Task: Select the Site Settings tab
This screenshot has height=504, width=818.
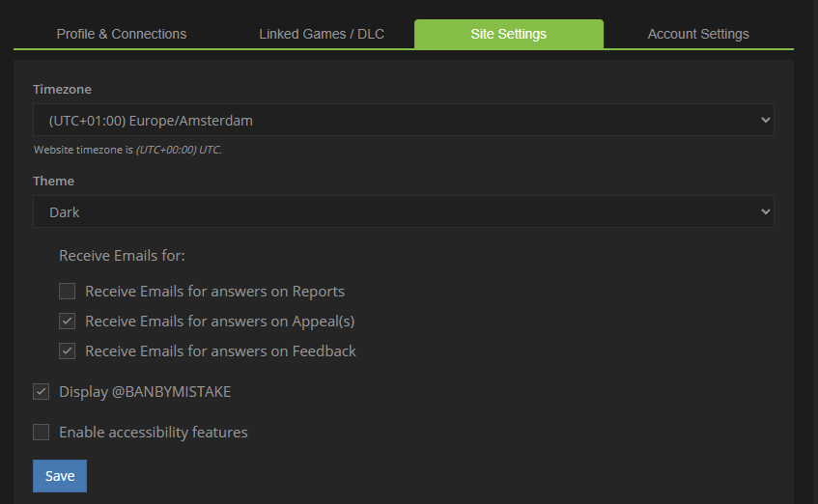Action: [509, 34]
